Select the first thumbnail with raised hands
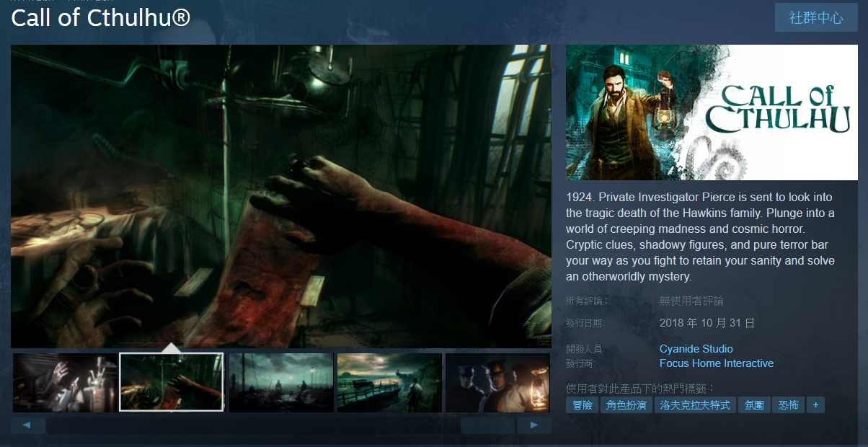The image size is (868, 447). click(64, 382)
